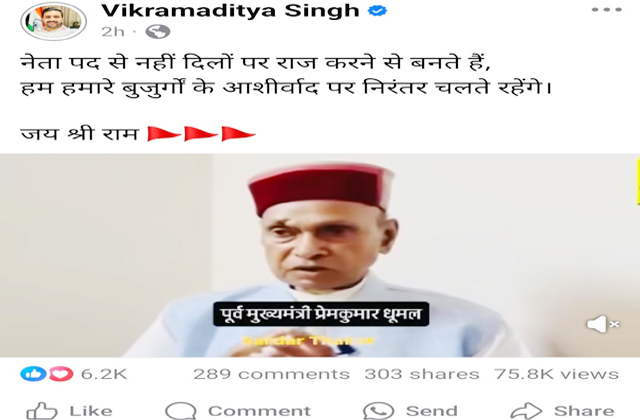
Task: View the 6.2K reactions count
Action: click(x=104, y=374)
